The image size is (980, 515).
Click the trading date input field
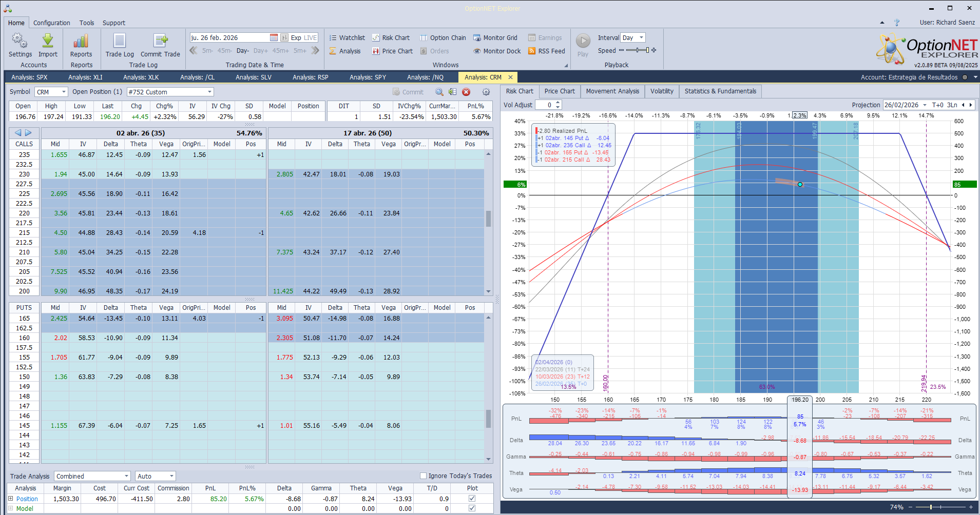tap(229, 37)
